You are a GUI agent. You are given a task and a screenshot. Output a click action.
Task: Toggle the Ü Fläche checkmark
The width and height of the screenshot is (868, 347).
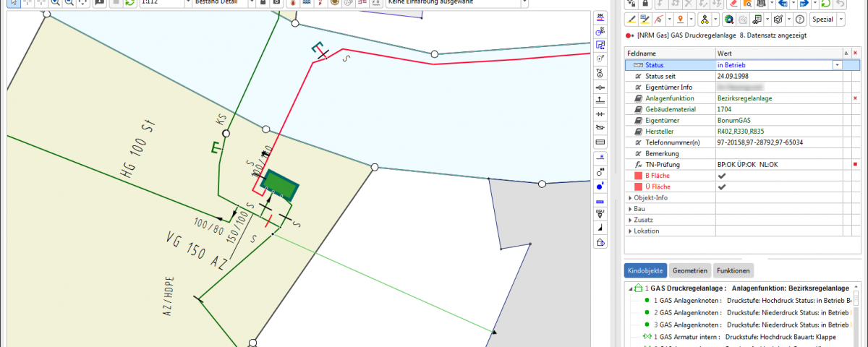721,187
